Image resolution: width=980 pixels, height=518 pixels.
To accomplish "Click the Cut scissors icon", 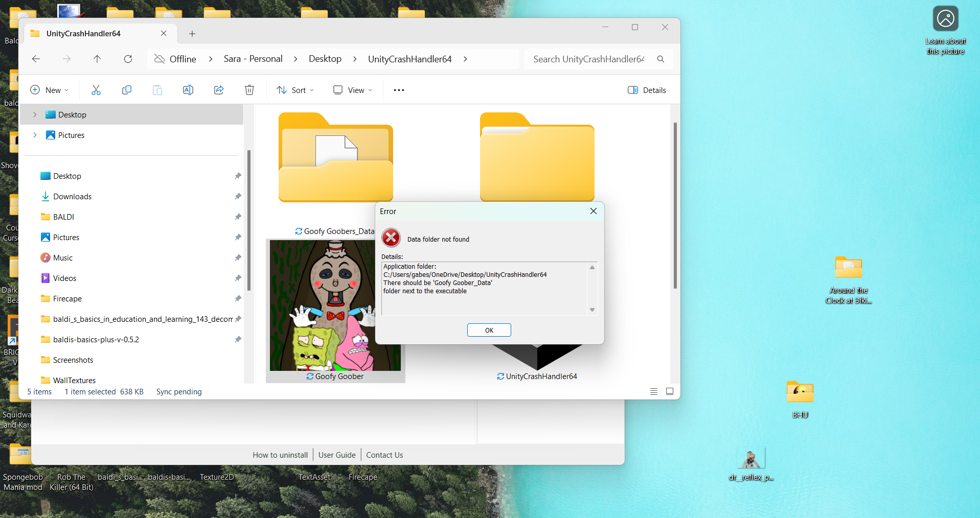I will point(96,90).
